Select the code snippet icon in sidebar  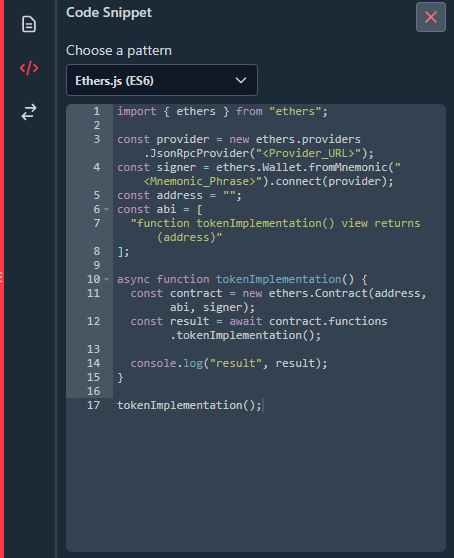click(29, 68)
